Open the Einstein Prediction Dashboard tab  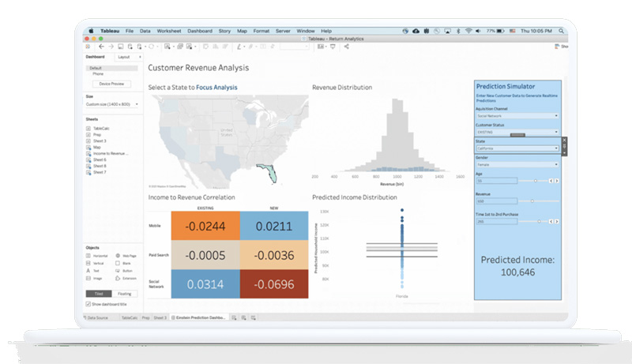pos(199,317)
